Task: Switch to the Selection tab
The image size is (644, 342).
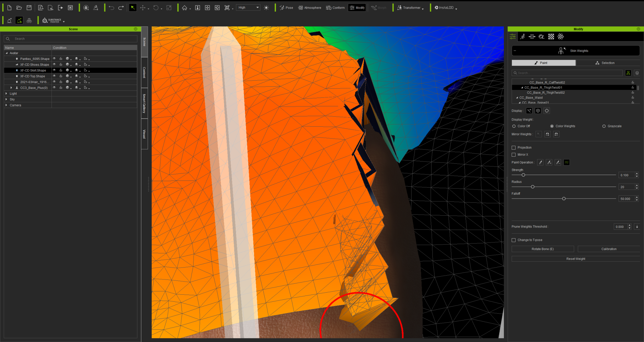Action: (608, 63)
